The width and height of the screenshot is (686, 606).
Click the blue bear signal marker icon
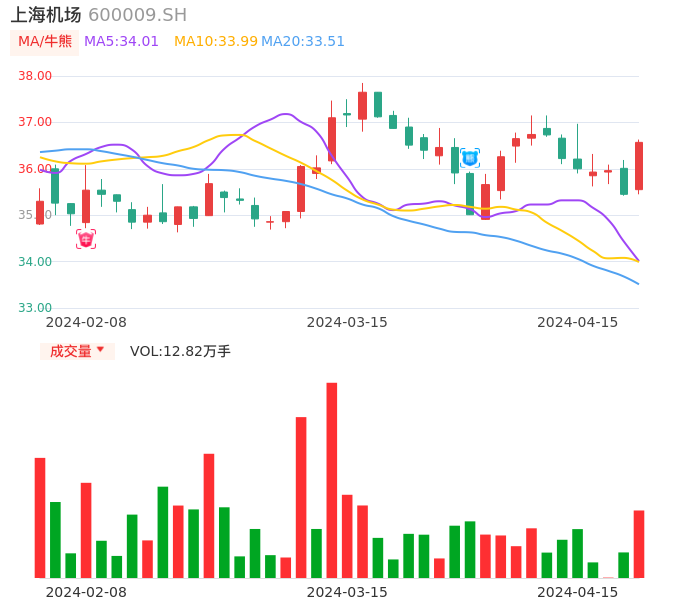[470, 158]
